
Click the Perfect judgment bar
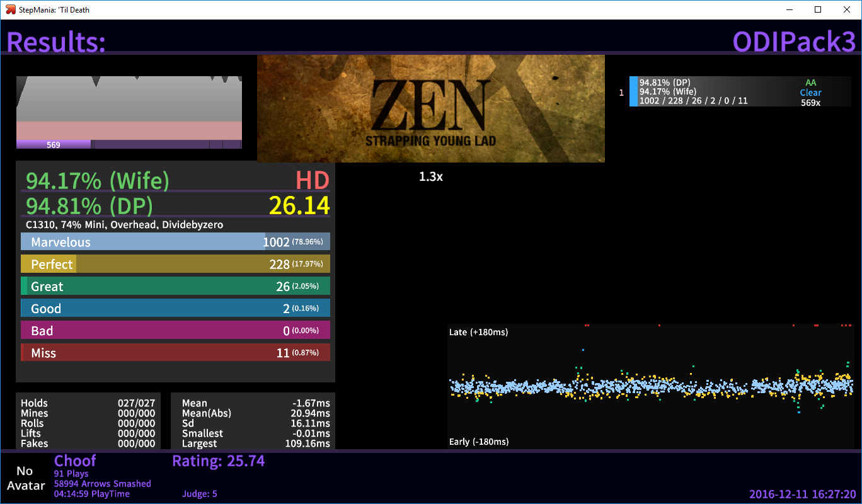coord(175,264)
